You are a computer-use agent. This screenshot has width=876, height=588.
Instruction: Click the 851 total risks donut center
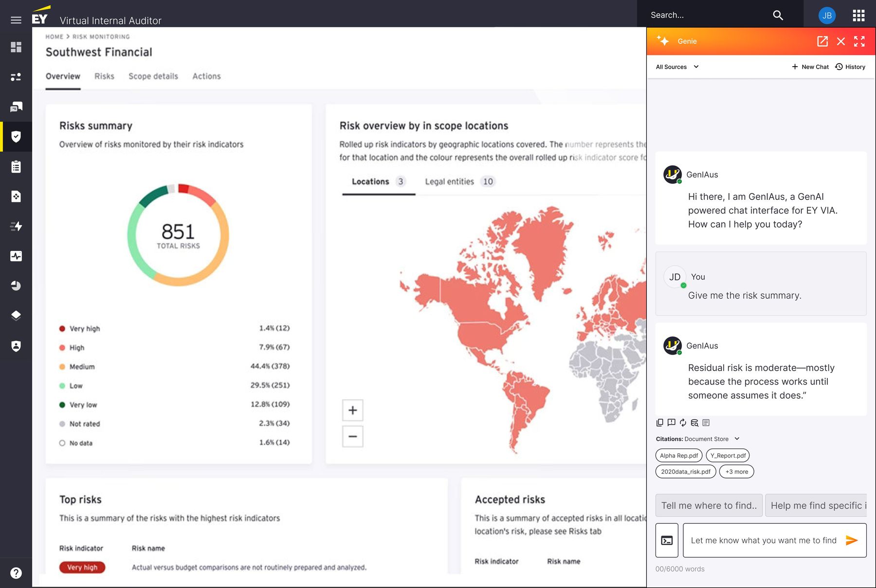pos(178,235)
